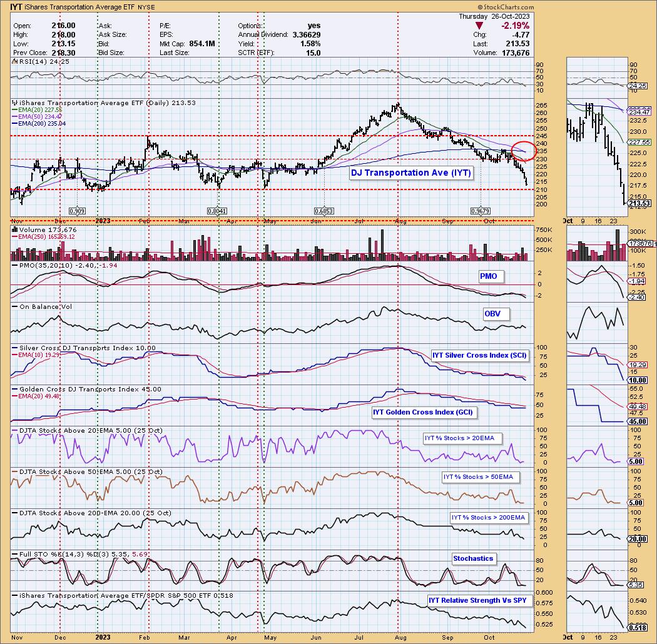Click the SCTR (ETF) value 15.0
The height and width of the screenshot is (644, 657).
pyautogui.click(x=313, y=53)
